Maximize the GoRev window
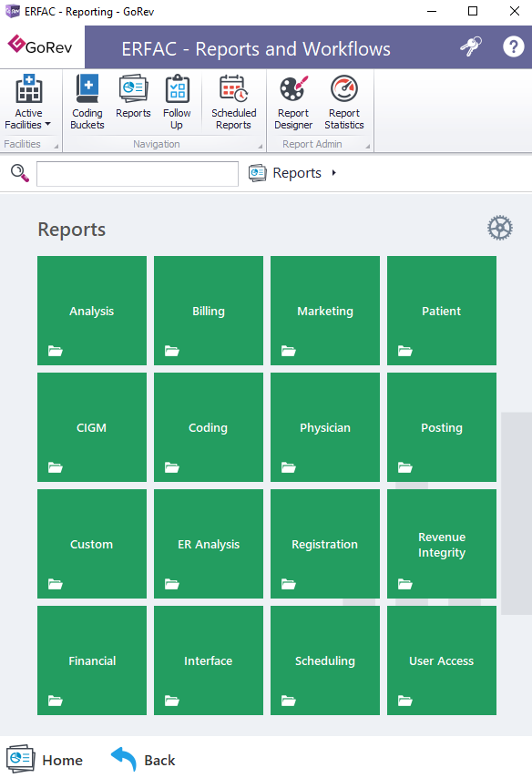The width and height of the screenshot is (532, 778). pos(473,11)
